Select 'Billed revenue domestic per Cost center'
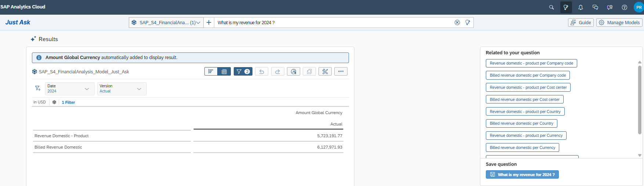644x186 pixels. [524, 99]
